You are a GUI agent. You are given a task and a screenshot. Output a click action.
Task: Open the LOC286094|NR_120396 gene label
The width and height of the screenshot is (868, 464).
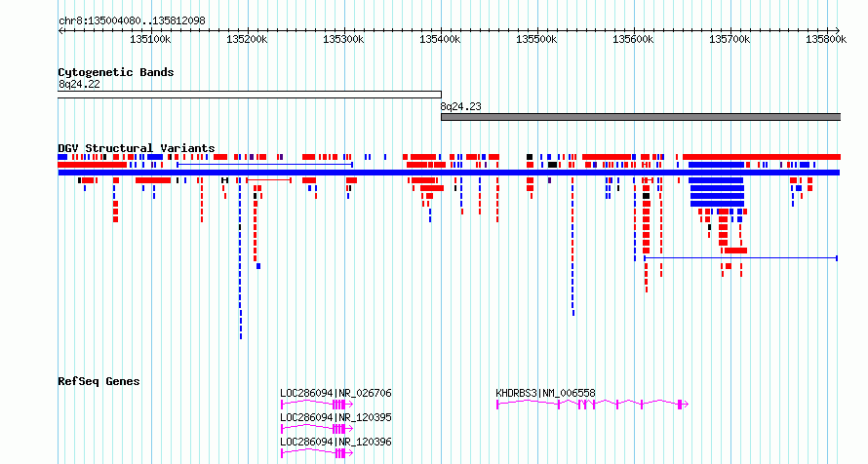(x=335, y=442)
